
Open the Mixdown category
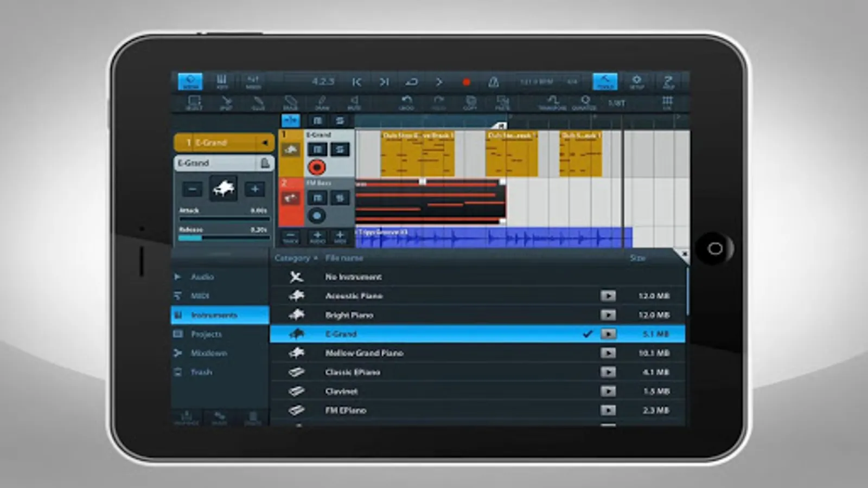(208, 353)
